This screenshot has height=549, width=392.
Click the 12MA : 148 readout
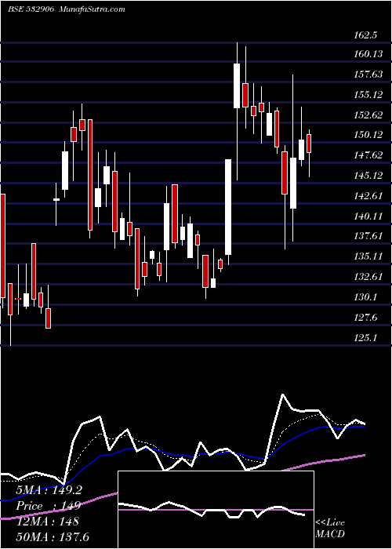coord(47,522)
